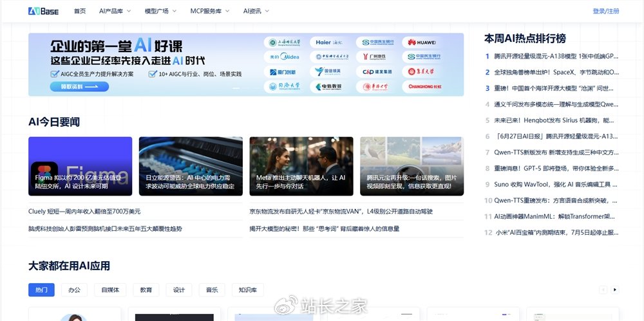Open the 腾讯元宝再升级 news card
This screenshot has width=644, height=321.
pyautogui.click(x=412, y=166)
